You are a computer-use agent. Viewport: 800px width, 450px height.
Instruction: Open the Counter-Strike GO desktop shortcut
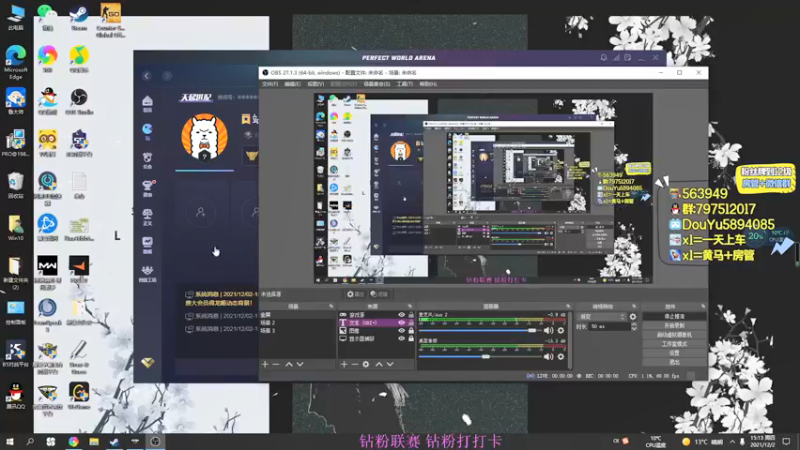tap(110, 20)
